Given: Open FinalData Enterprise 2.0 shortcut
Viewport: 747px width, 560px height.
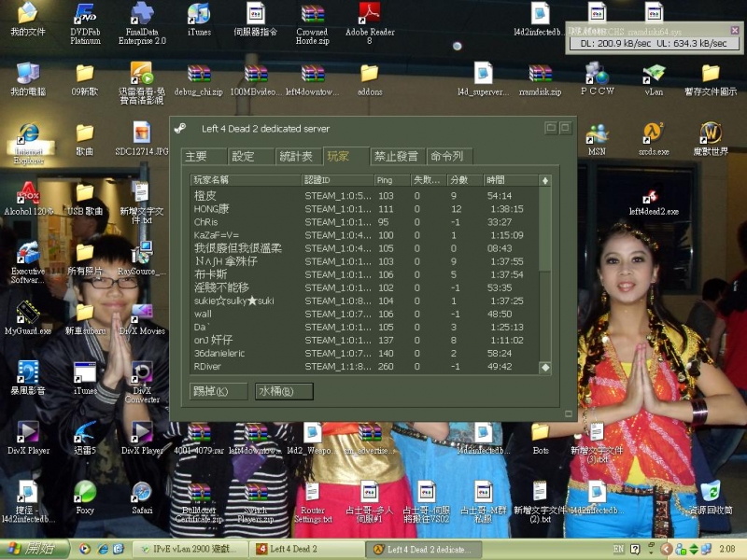Looking at the screenshot, I should coord(142,15).
